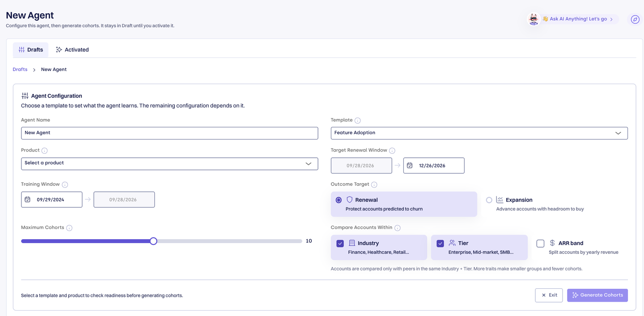Click 'Finance, Healthcare, Retail...' text
The width and height of the screenshot is (644, 316).
(378, 252)
